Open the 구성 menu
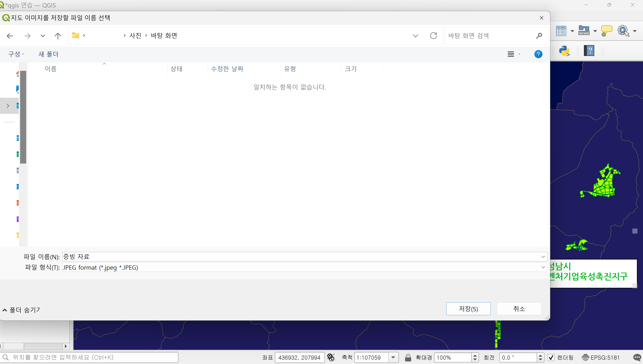Screen dimensions: 643x364 coord(16,54)
